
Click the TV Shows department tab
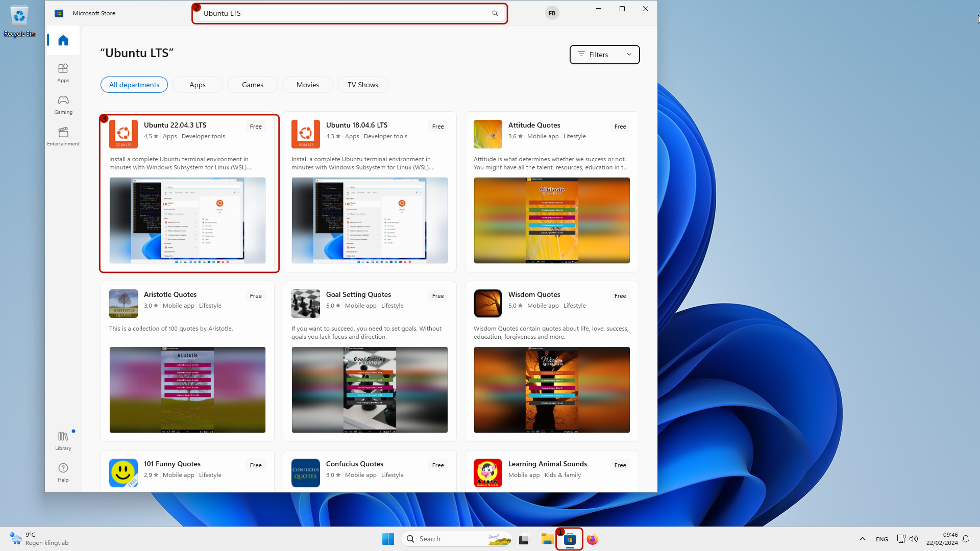coord(363,84)
